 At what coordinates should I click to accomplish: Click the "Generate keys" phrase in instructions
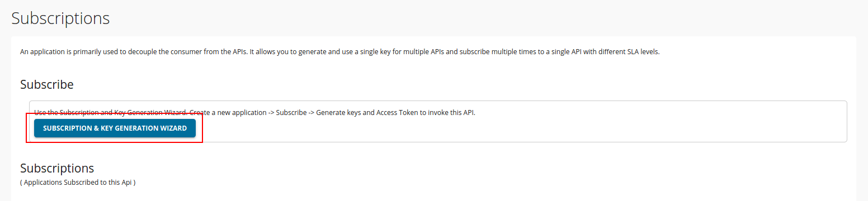click(338, 112)
